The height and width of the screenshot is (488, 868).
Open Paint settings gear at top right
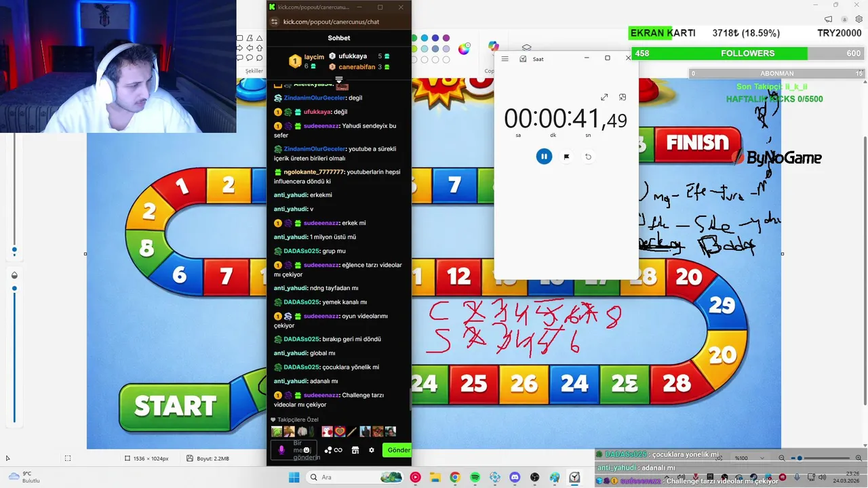[859, 19]
